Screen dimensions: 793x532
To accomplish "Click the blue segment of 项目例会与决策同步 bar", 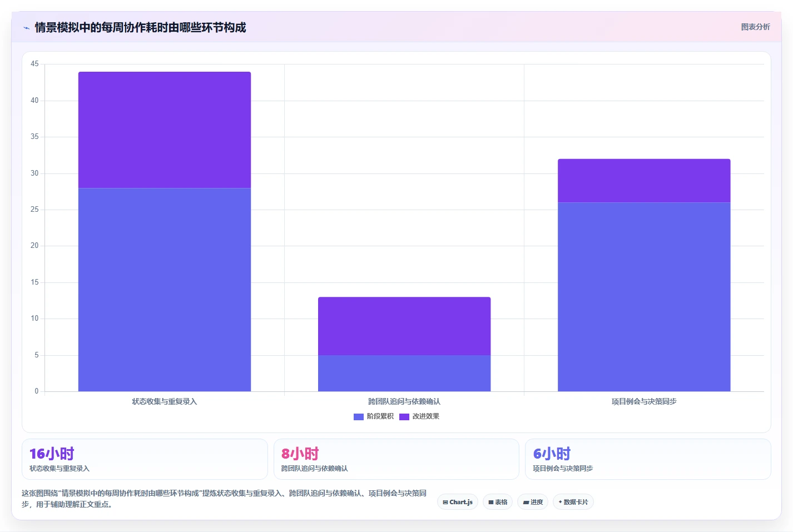I will tap(644, 297).
